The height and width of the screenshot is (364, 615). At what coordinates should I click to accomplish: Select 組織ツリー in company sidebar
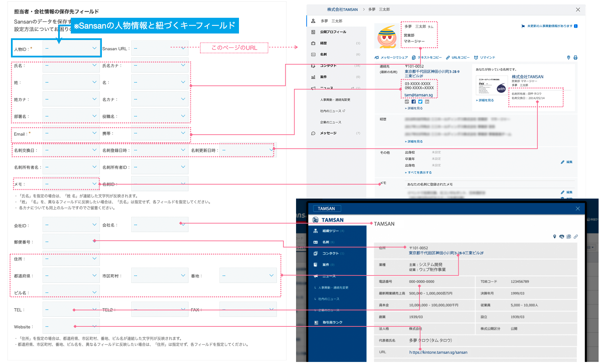(x=330, y=231)
